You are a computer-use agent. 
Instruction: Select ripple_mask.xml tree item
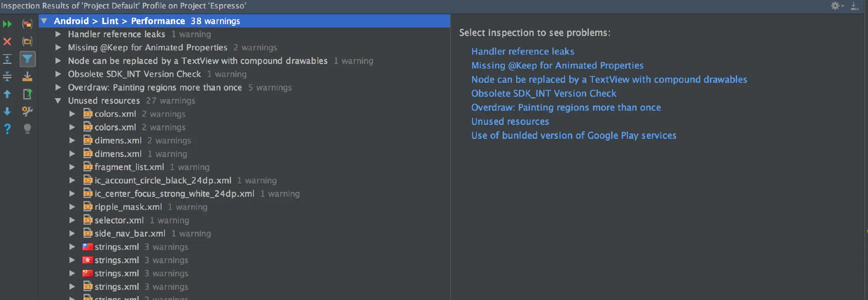click(x=128, y=207)
